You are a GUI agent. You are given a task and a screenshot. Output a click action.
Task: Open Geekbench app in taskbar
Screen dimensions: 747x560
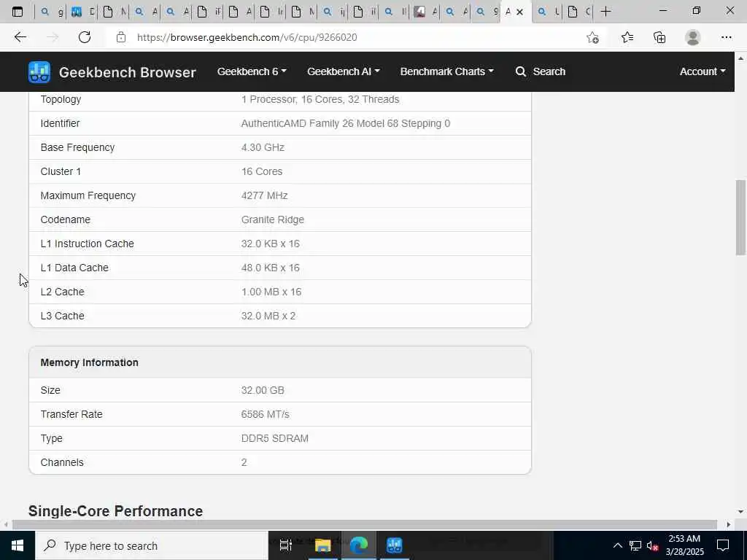coord(395,545)
